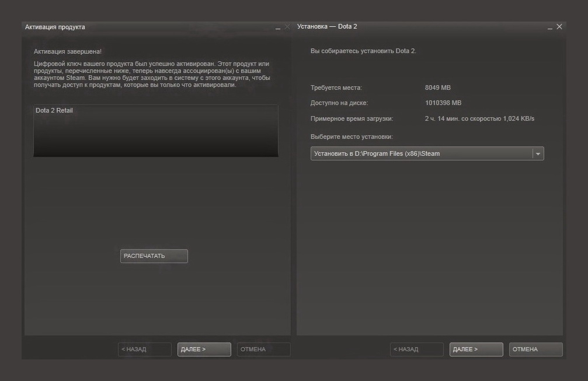Click the 1010398 MB available disk value
Image resolution: width=588 pixels, height=381 pixels.
pyautogui.click(x=443, y=103)
